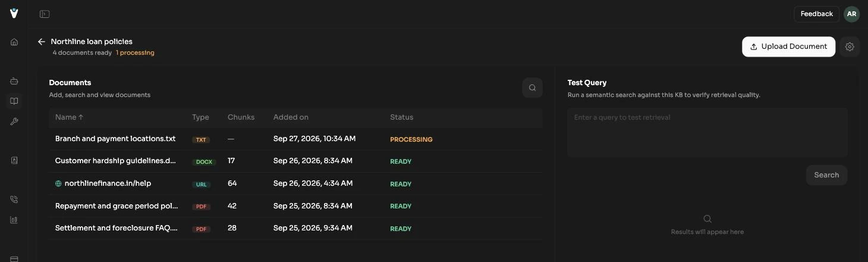Open the bar chart analytics icon

[x=14, y=220]
